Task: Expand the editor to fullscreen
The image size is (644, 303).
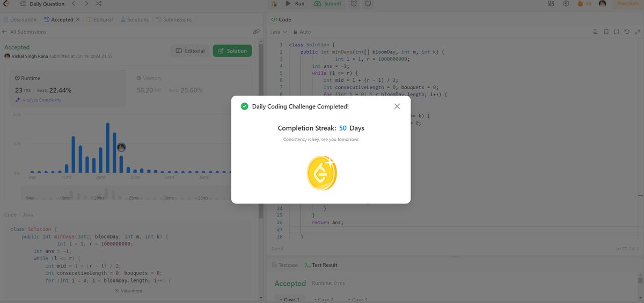Action: (x=636, y=32)
